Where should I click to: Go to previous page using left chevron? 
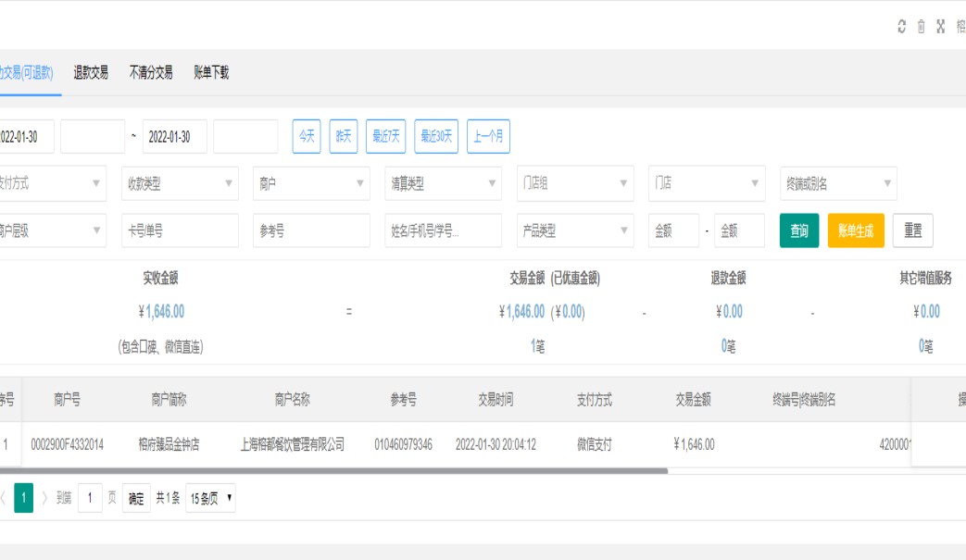(3, 498)
